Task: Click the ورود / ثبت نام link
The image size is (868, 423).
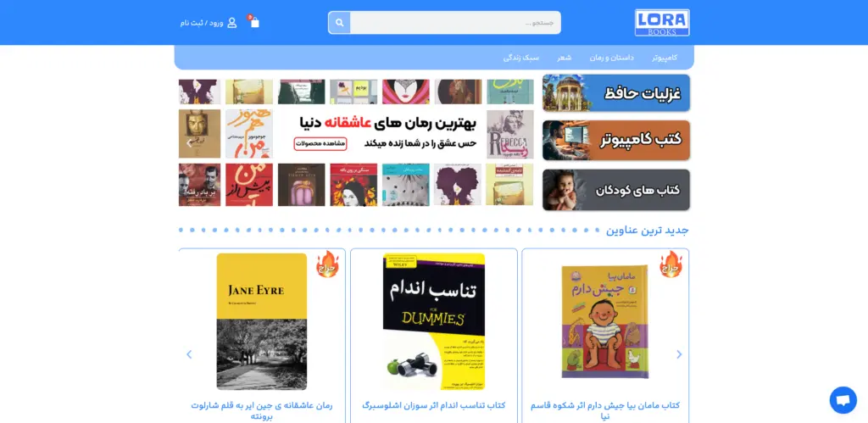Action: (x=202, y=23)
